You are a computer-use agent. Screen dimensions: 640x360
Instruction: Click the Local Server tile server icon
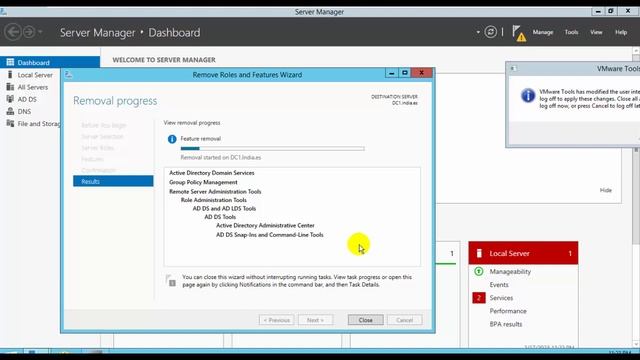click(x=479, y=253)
